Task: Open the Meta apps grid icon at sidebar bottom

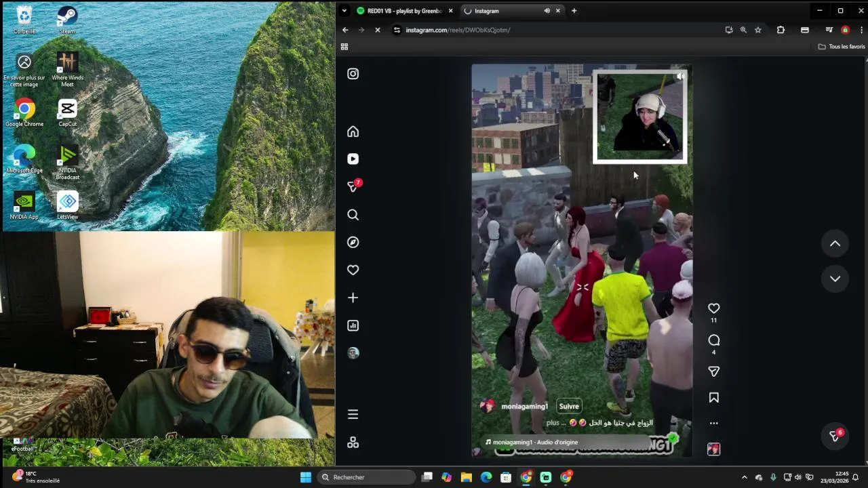Action: (353, 443)
